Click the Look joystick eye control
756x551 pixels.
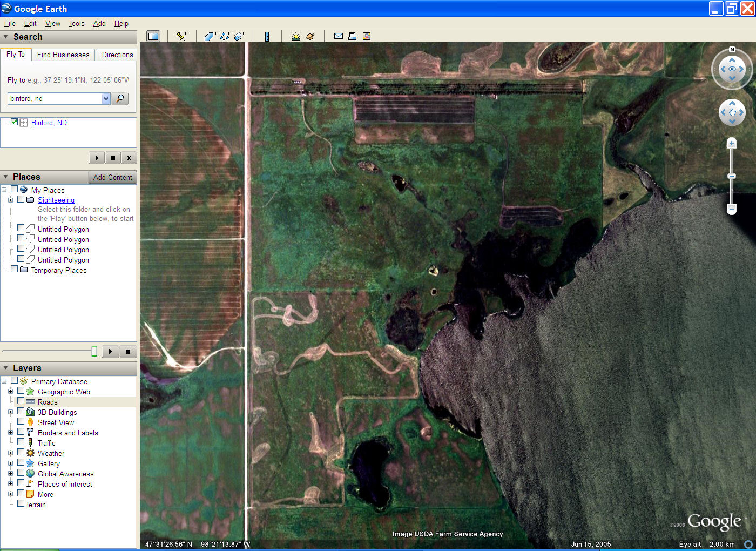(x=732, y=69)
